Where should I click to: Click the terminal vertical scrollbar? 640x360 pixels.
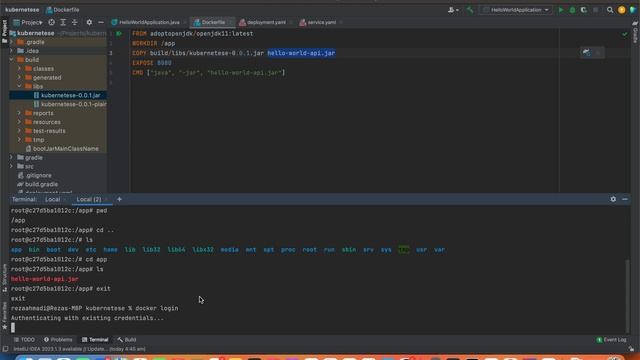click(x=627, y=296)
